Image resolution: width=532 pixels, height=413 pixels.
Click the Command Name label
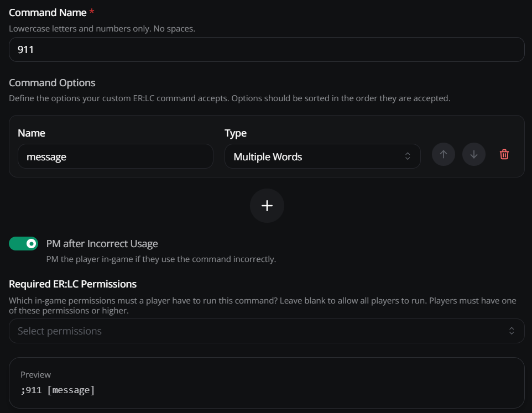coord(48,13)
